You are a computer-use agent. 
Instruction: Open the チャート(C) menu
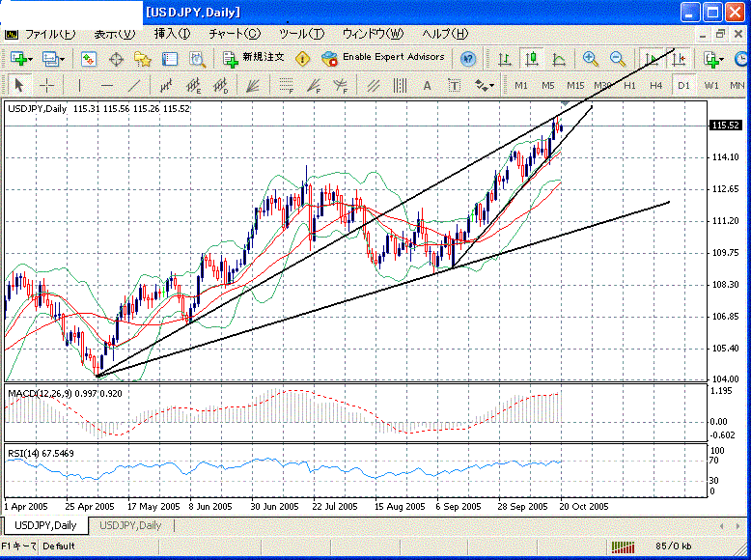click(x=235, y=33)
